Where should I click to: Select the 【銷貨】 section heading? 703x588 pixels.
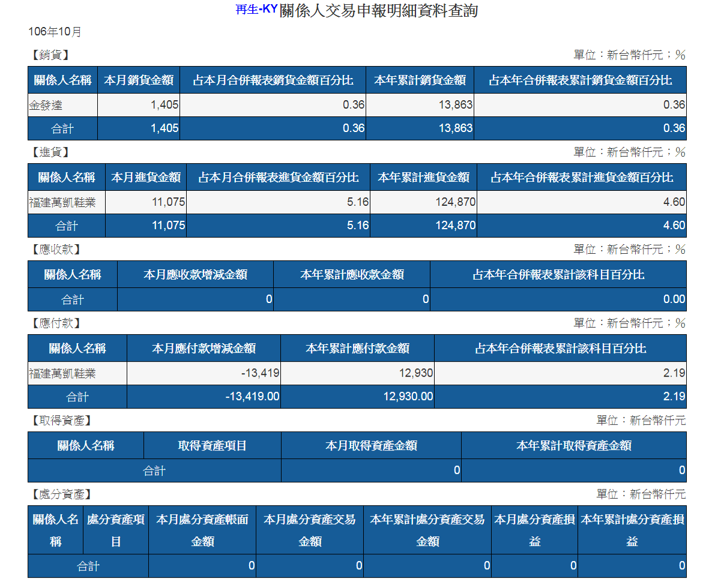point(50,55)
